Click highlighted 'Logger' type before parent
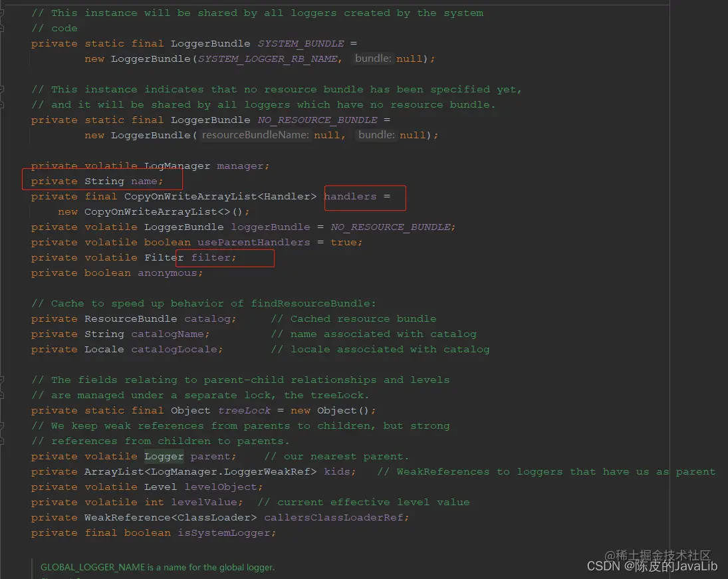 point(164,457)
